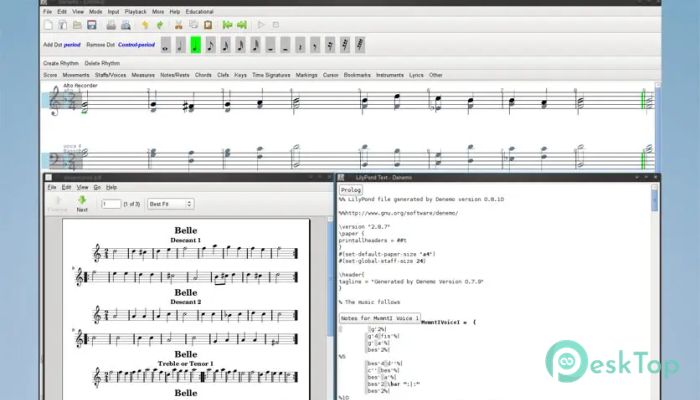This screenshot has width=700, height=400.
Task: Open the Best Fit zoom dropdown
Action: click(x=170, y=204)
